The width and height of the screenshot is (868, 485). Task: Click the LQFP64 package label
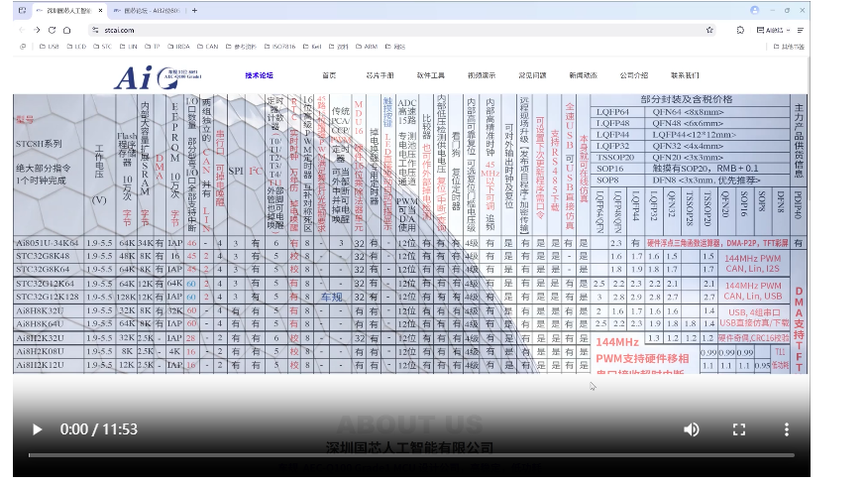click(x=612, y=111)
